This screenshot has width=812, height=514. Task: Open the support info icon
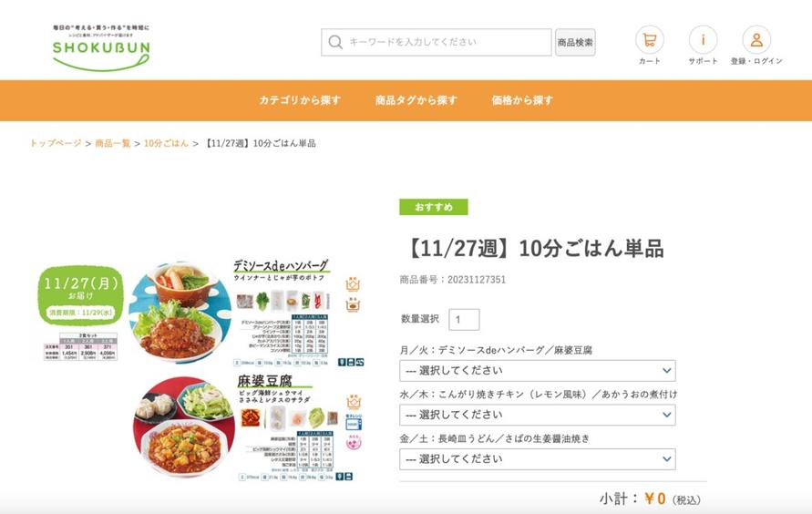tap(703, 40)
